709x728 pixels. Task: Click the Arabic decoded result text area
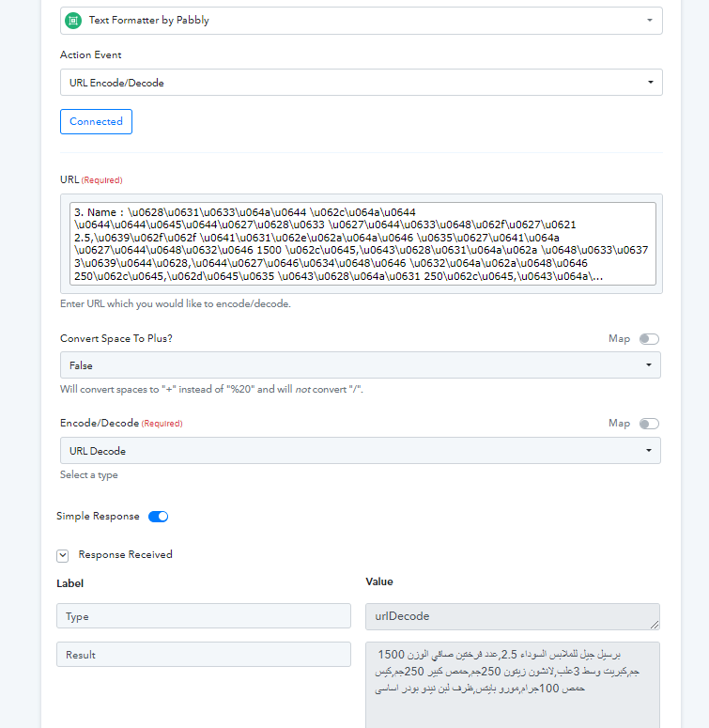pos(512,685)
